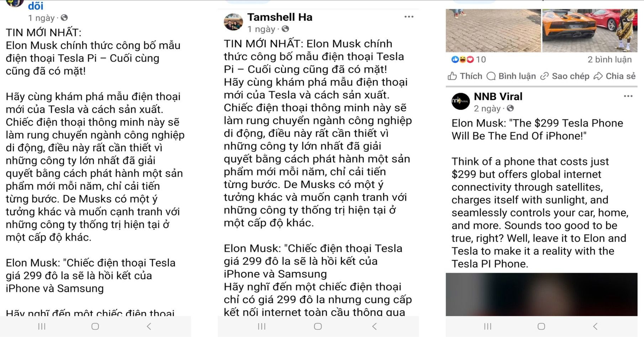Copy link using Sao chép
Viewport: 644px width, 337px height.
point(565,76)
